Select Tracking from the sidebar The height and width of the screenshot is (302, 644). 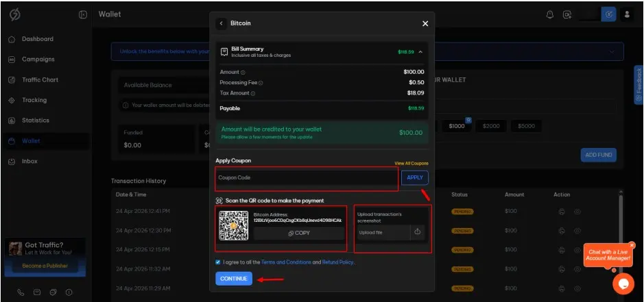34,100
